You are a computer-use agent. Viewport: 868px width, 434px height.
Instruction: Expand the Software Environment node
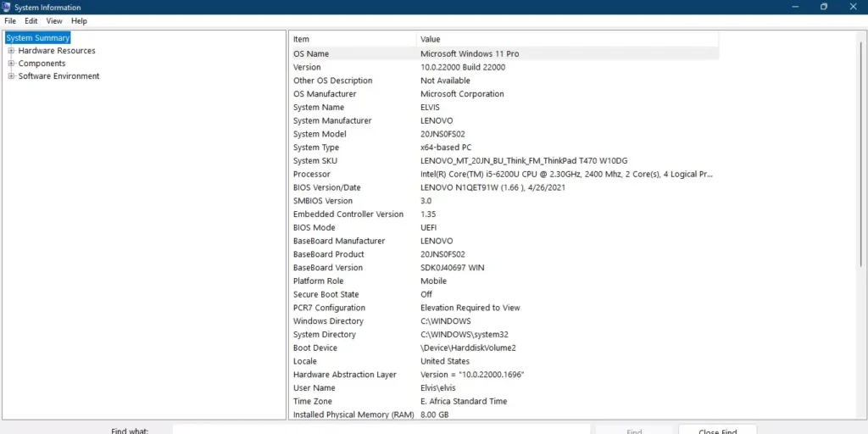[11, 75]
